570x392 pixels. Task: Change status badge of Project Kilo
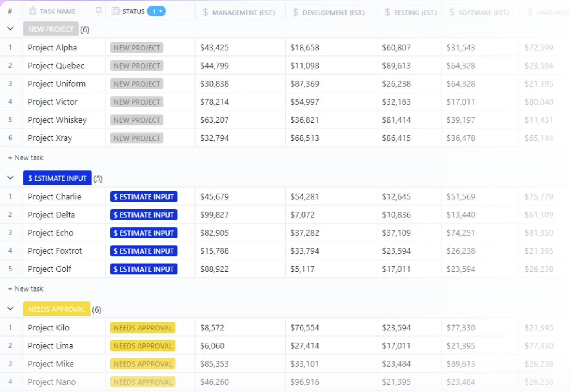[143, 328]
